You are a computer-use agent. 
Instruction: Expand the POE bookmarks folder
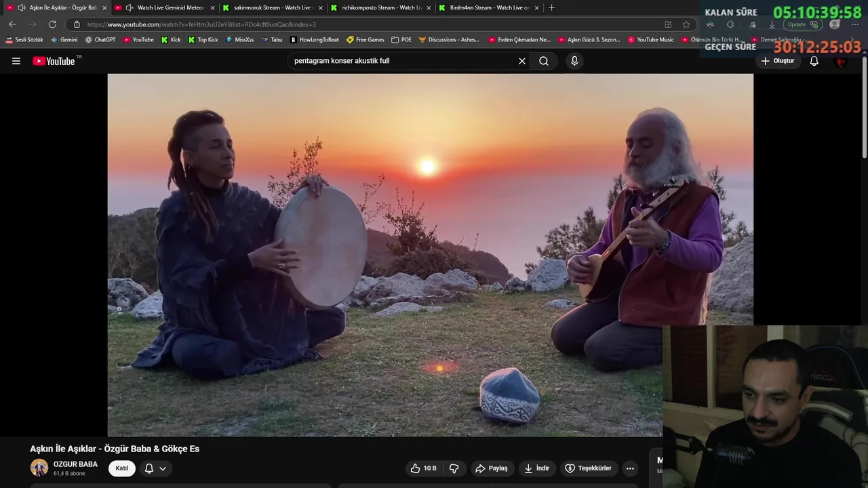coord(401,40)
